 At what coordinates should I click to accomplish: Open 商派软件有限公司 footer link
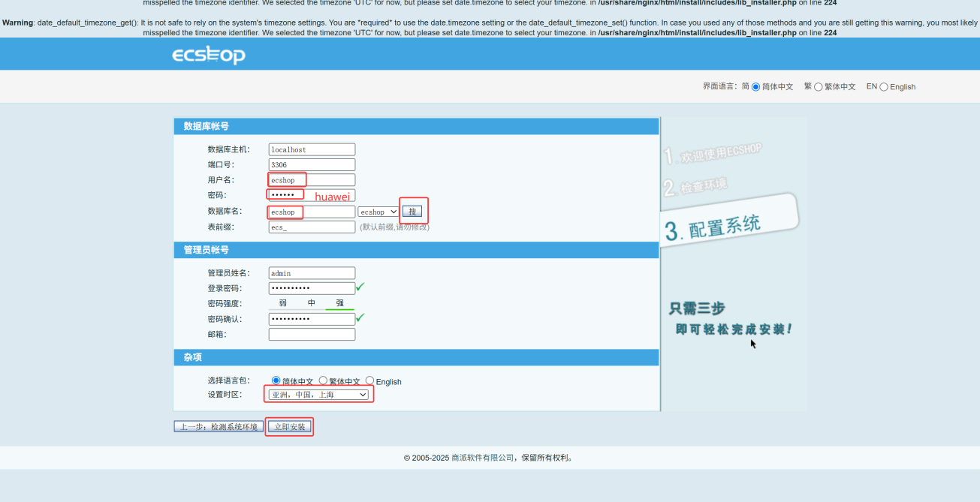483,458
